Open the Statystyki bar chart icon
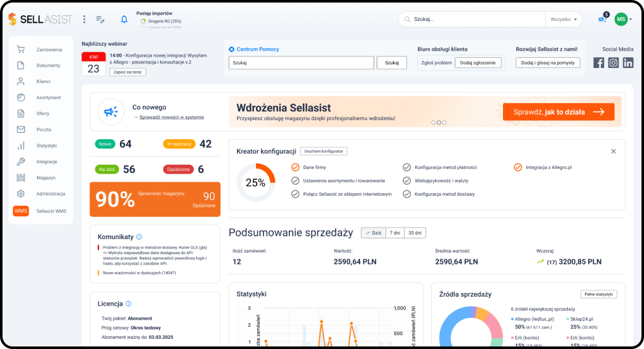Image resolution: width=644 pixels, height=349 pixels. tap(20, 146)
